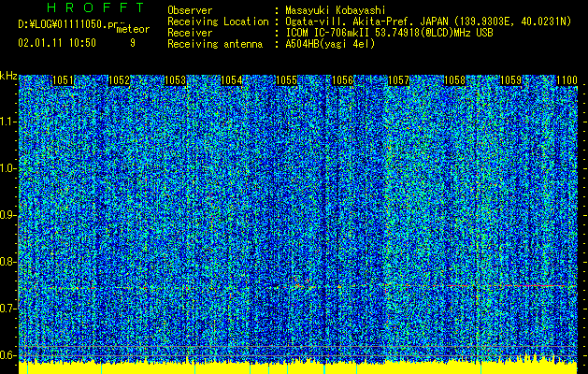Click the A504HB(yagi 4el) antenna text
The height and width of the screenshot is (374, 588).
330,44
